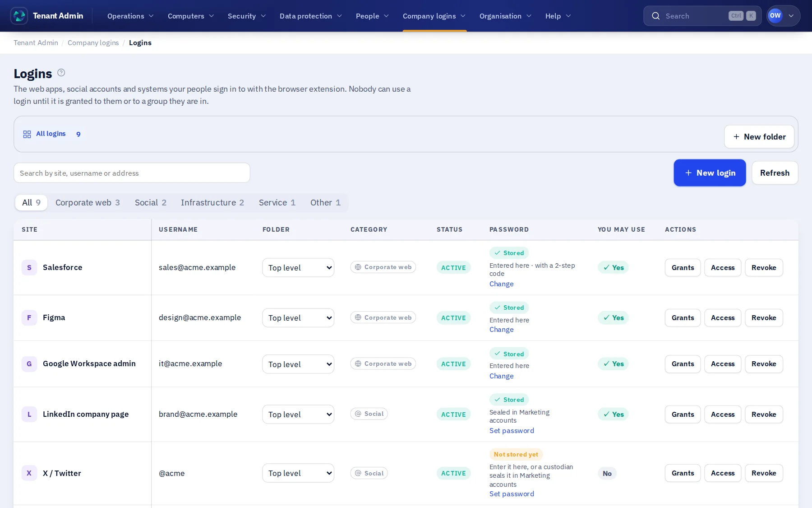Click the design@acme.example username
The width and height of the screenshot is (812, 508).
200,317
